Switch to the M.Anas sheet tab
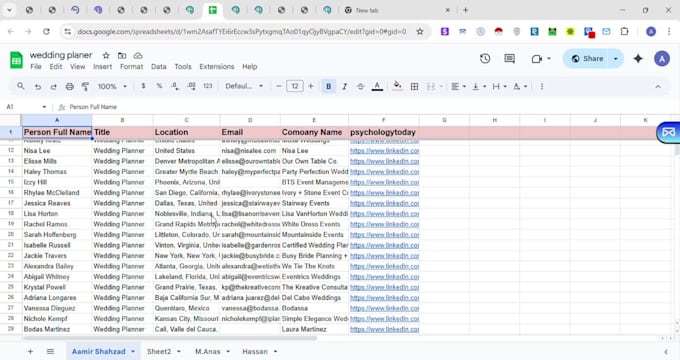Screen dimensions: 680x360 coord(208,351)
